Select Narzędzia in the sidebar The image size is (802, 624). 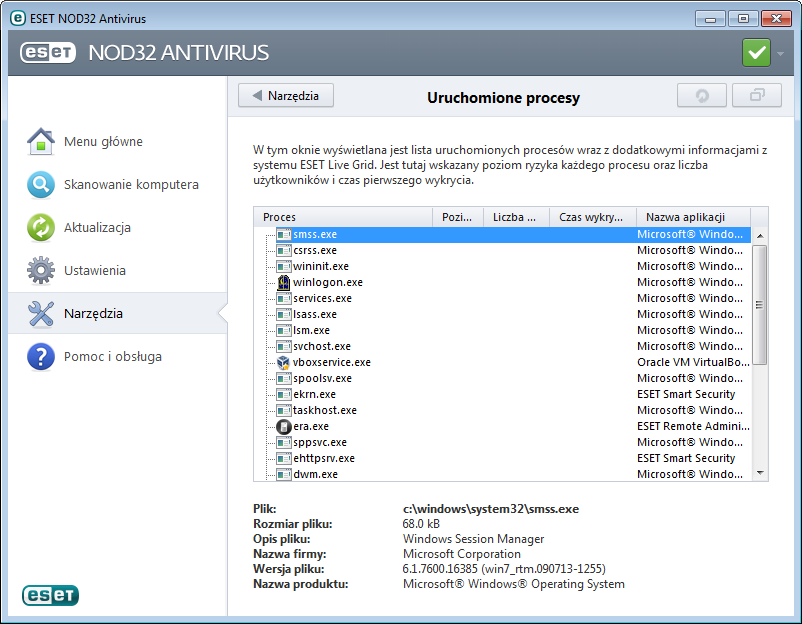tap(118, 313)
